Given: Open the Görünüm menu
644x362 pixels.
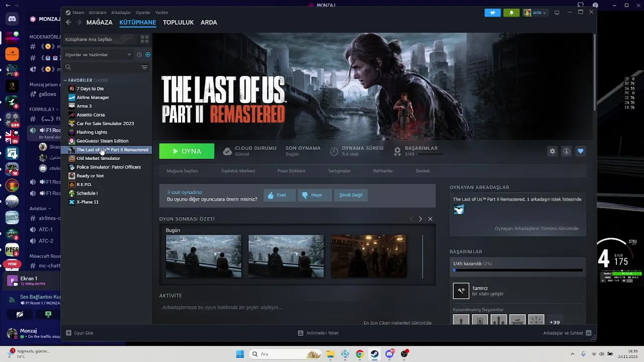Looking at the screenshot, I should pyautogui.click(x=98, y=13).
